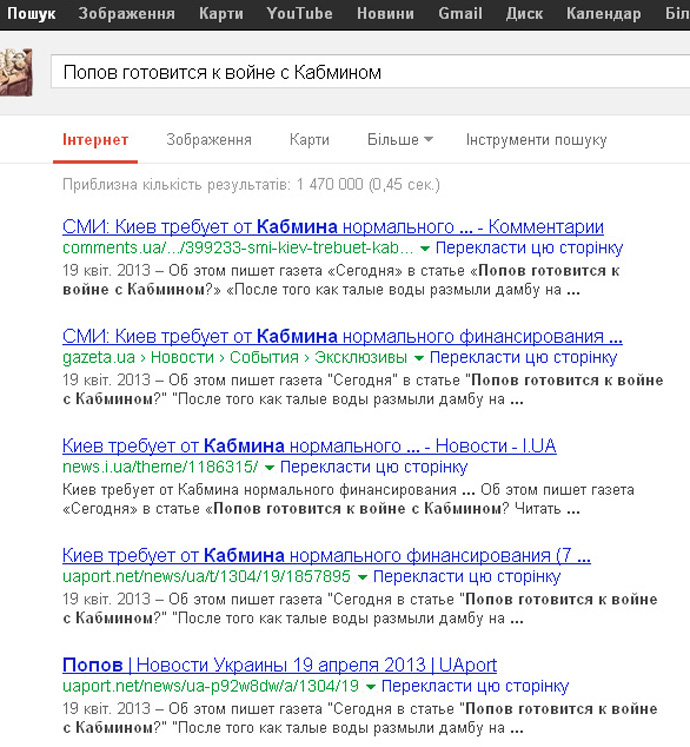690x747 pixels.
Task: Expand green arrow next to uaport.net/news/ua-p92w8dw URL
Action: (370, 687)
